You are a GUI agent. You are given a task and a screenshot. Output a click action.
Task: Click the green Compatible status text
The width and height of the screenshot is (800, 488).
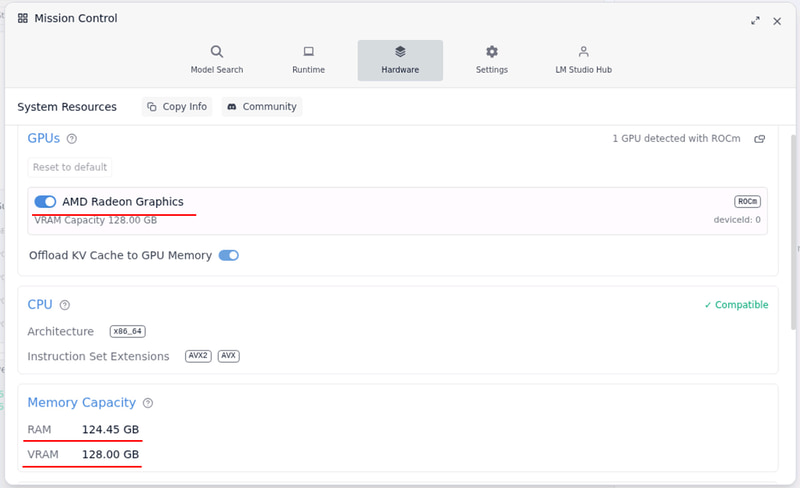[x=736, y=305]
